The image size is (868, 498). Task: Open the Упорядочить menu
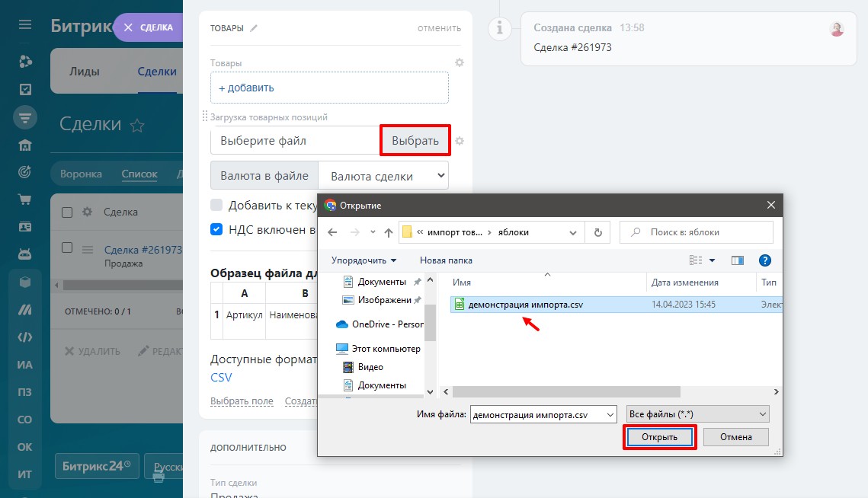click(x=364, y=260)
